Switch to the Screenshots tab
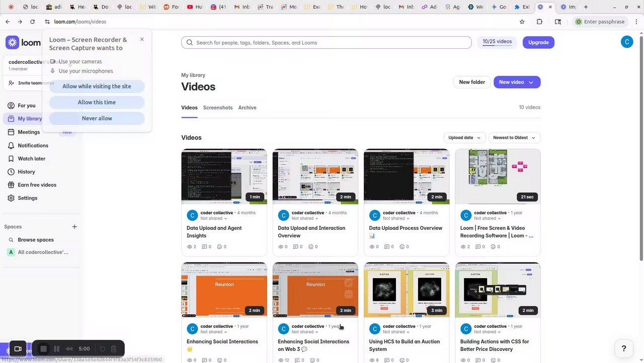644x363 pixels. tap(218, 108)
